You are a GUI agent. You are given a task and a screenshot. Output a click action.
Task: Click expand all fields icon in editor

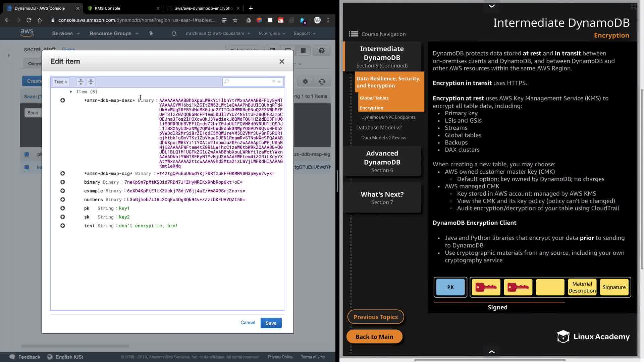pos(80,82)
